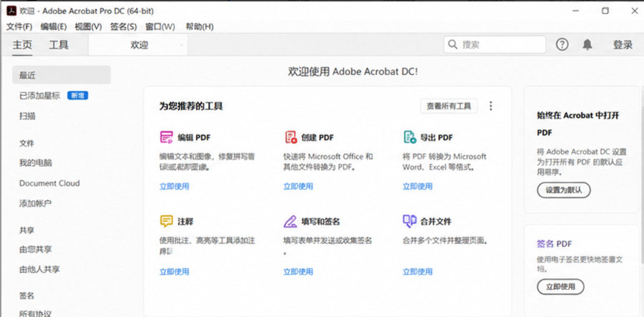Click the 设置为默认 button
The height and width of the screenshot is (317, 644).
[564, 190]
